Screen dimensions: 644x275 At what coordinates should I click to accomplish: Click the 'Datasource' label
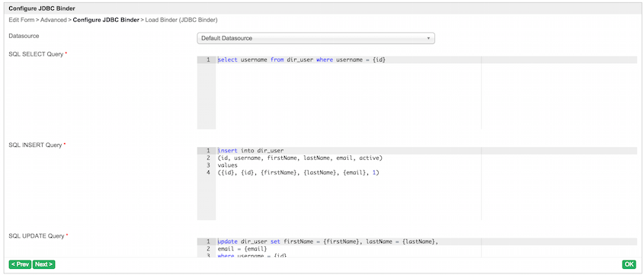click(24, 36)
